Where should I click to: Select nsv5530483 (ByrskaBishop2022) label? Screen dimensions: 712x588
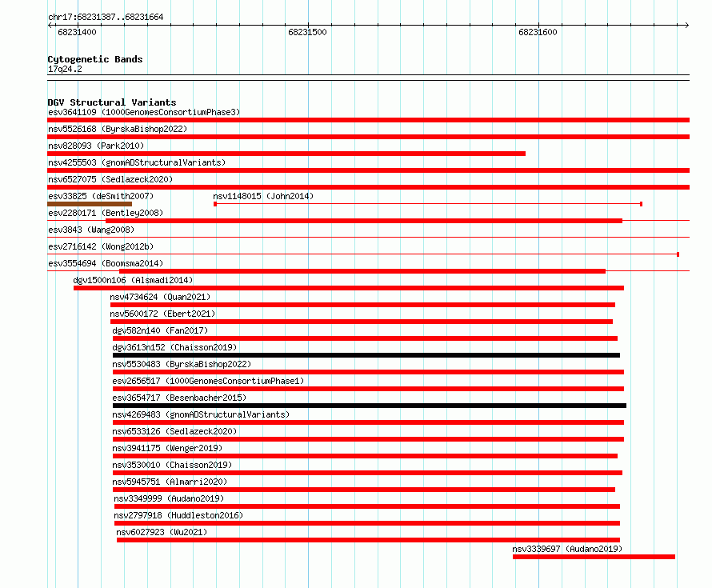(x=182, y=364)
